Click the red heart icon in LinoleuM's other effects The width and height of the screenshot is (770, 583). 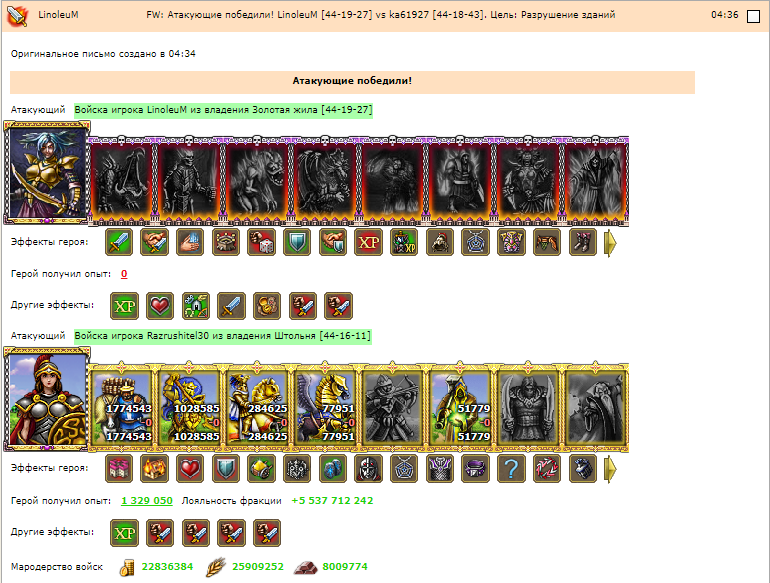pyautogui.click(x=160, y=306)
